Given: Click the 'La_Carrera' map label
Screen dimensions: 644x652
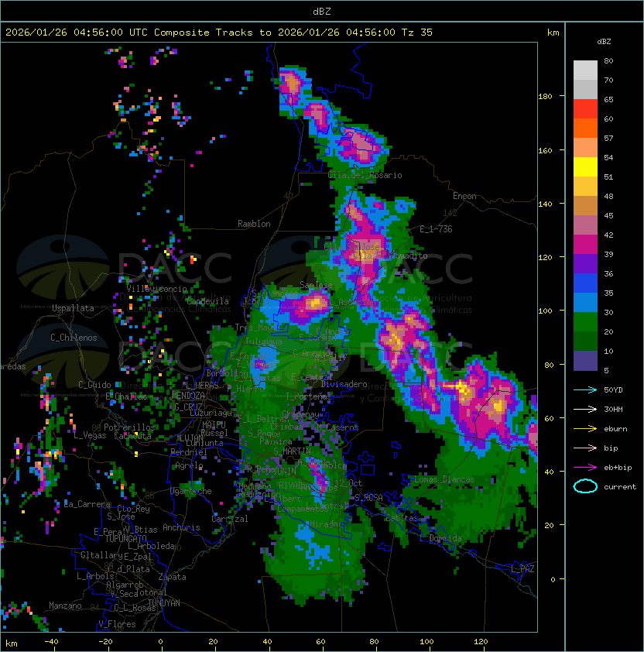Looking at the screenshot, I should click(x=87, y=504).
